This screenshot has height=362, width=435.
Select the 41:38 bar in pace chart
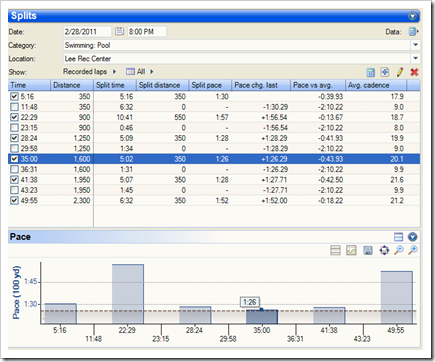(329, 315)
